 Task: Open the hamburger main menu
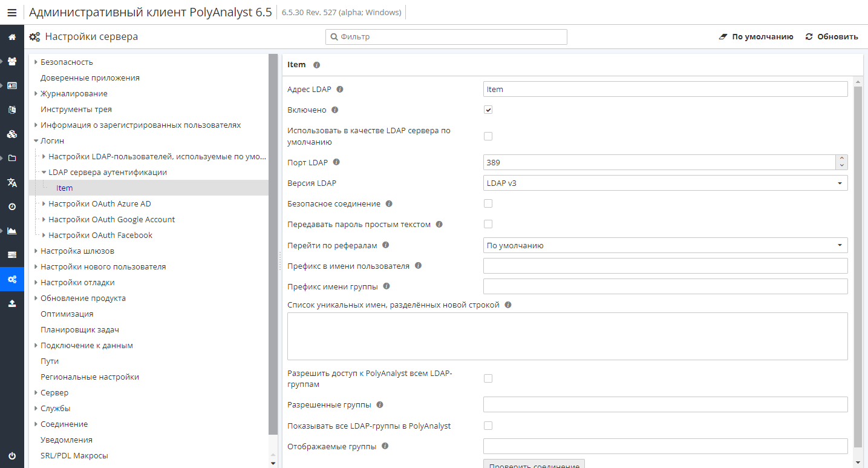coord(12,12)
